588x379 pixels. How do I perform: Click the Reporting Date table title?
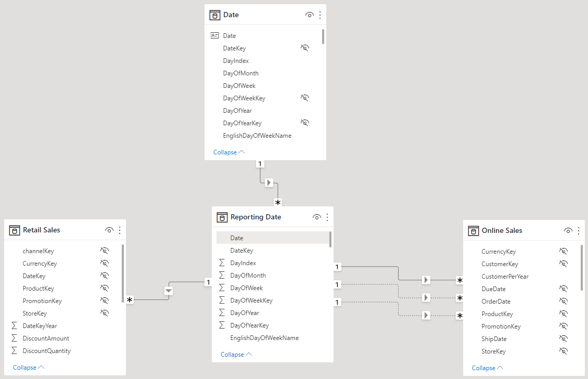click(255, 217)
